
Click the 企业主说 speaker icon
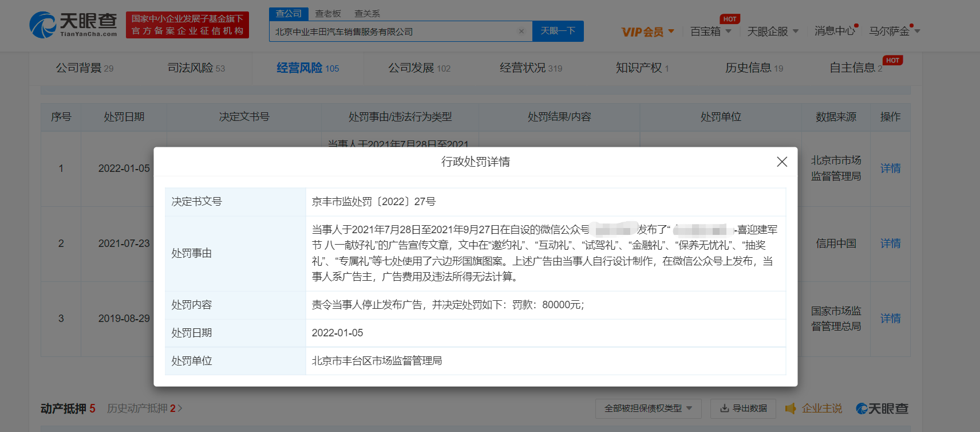(791, 409)
